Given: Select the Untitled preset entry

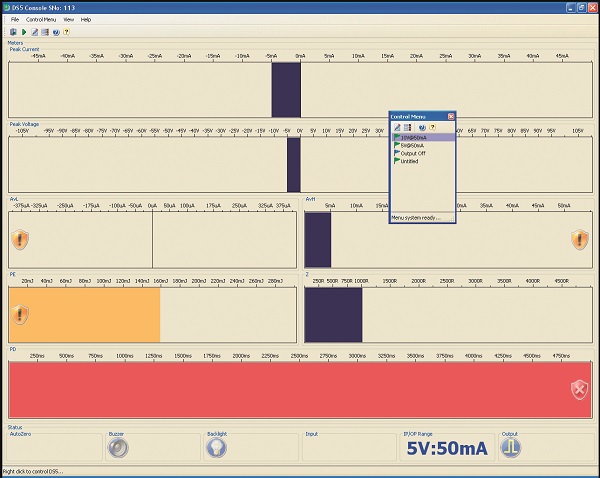Looking at the screenshot, I should click(x=410, y=161).
